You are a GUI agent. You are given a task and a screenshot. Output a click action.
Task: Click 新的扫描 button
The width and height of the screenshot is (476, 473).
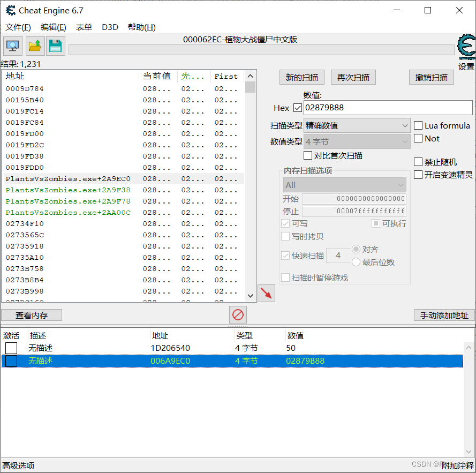point(302,78)
